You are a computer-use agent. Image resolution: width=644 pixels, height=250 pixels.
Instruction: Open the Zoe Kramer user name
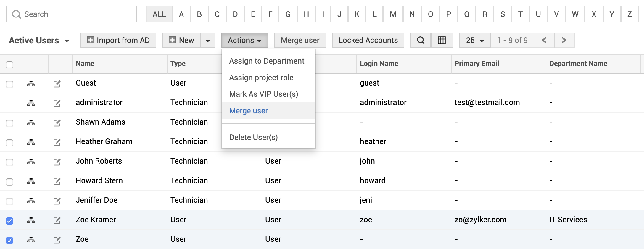96,220
